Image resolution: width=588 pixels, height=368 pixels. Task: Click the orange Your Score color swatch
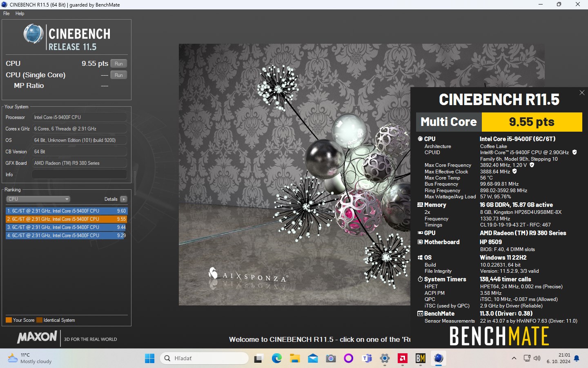pyautogui.click(x=9, y=320)
